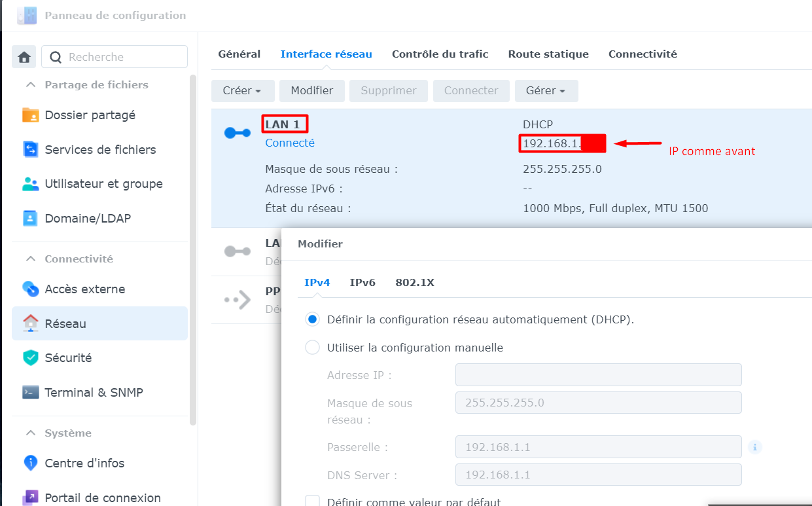812x506 pixels.
Task: Click the Réseau house icon
Action: tap(31, 323)
